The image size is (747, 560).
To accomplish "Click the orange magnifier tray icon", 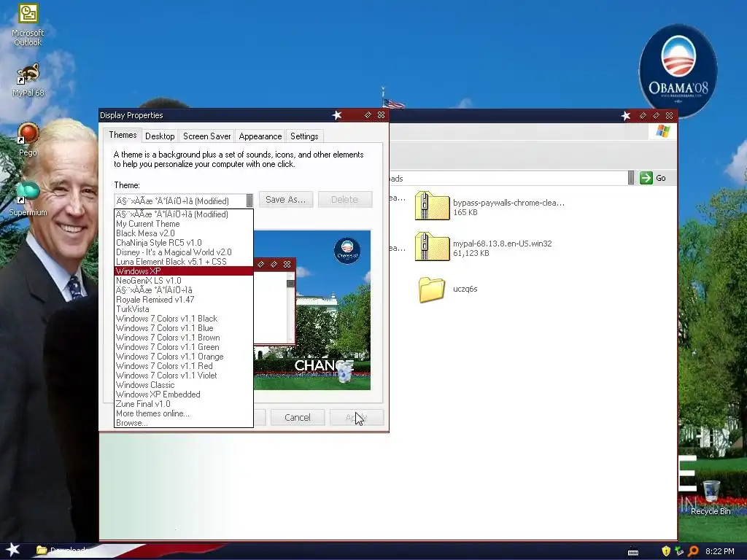I will point(693,551).
